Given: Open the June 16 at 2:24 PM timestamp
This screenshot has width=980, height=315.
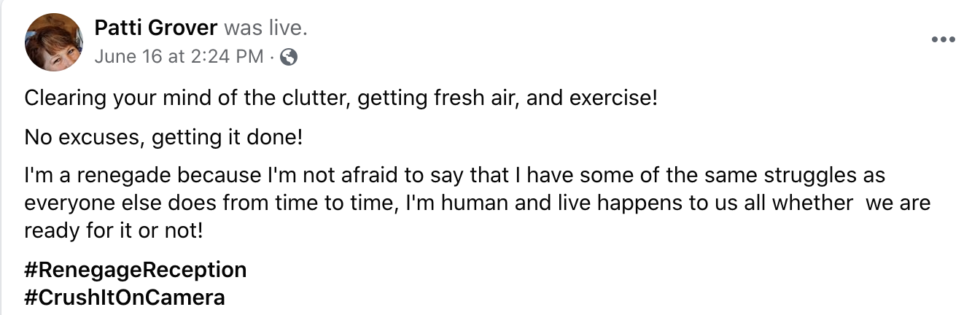Looking at the screenshot, I should tap(179, 57).
